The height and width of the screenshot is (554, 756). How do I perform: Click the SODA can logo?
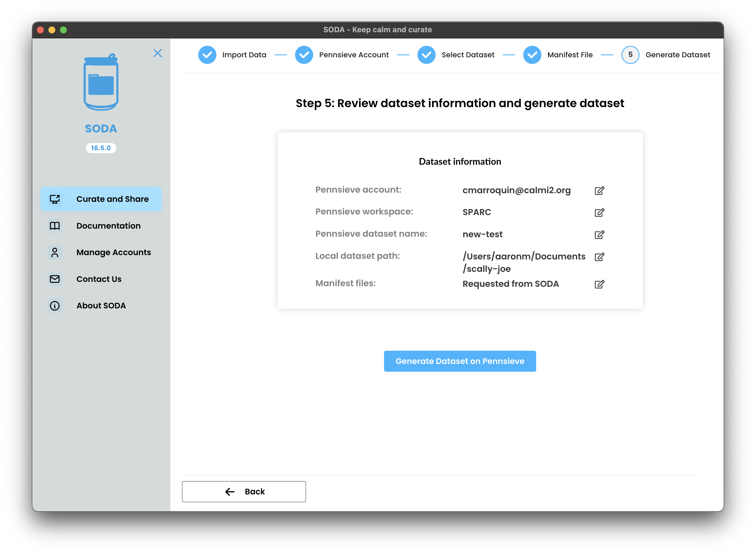pyautogui.click(x=101, y=83)
